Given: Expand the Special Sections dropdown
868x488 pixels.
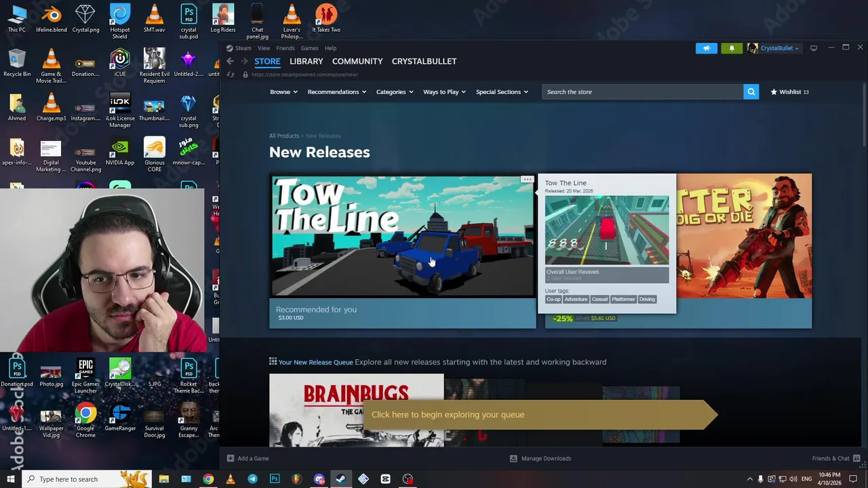Looking at the screenshot, I should (502, 91).
